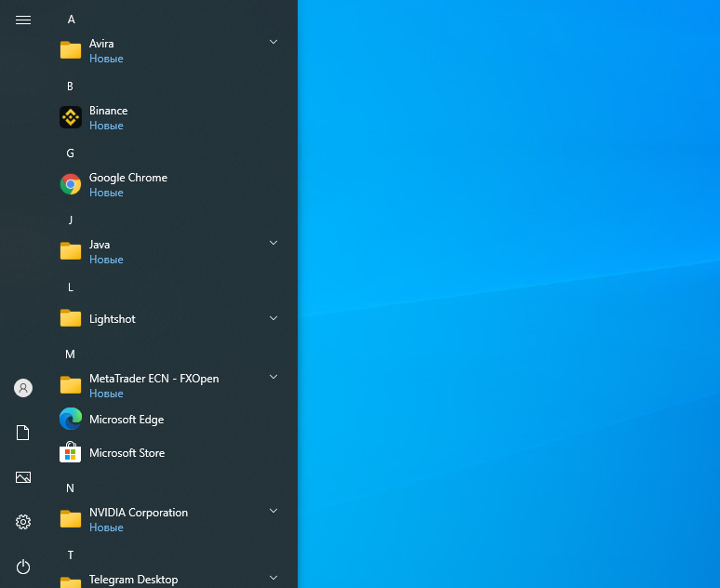Screen dimensions: 720x588
Task: Expand the Java folder chevron
Action: [x=273, y=243]
